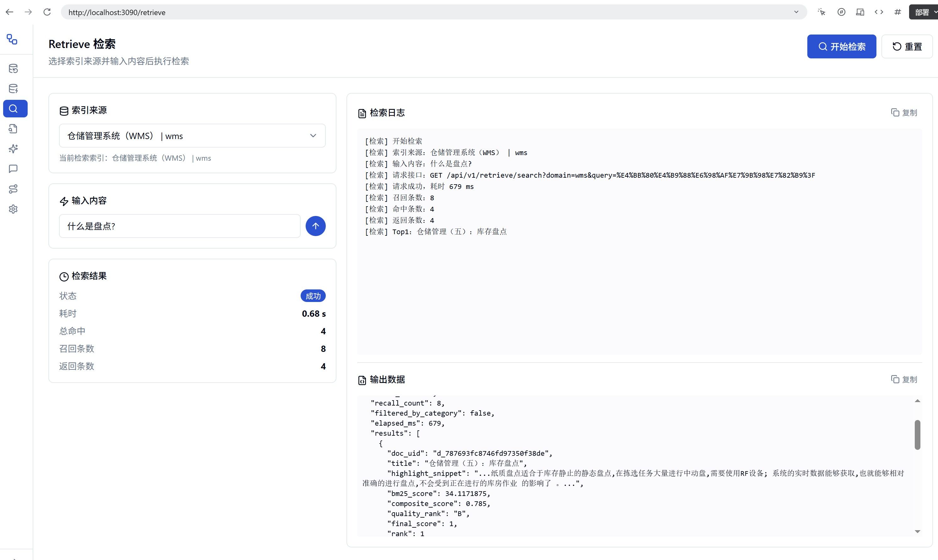The width and height of the screenshot is (938, 560).
Task: Open the sparkle AI sidebar icon
Action: [13, 149]
